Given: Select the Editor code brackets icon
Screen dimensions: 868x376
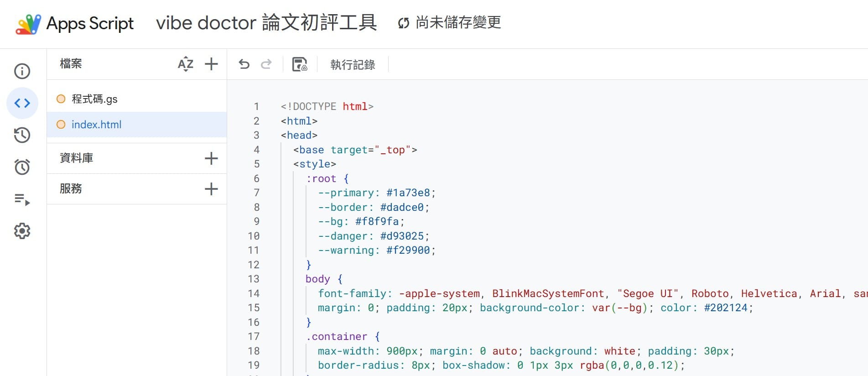Looking at the screenshot, I should [x=22, y=103].
